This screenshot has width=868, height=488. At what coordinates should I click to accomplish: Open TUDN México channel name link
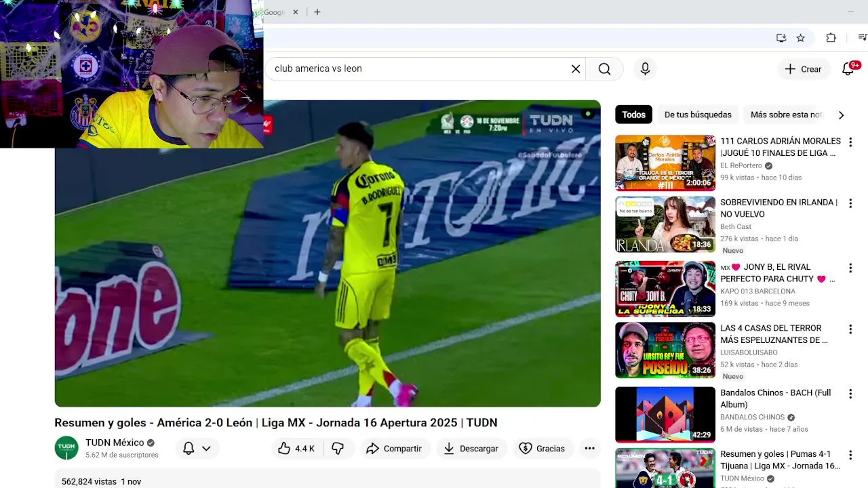115,443
